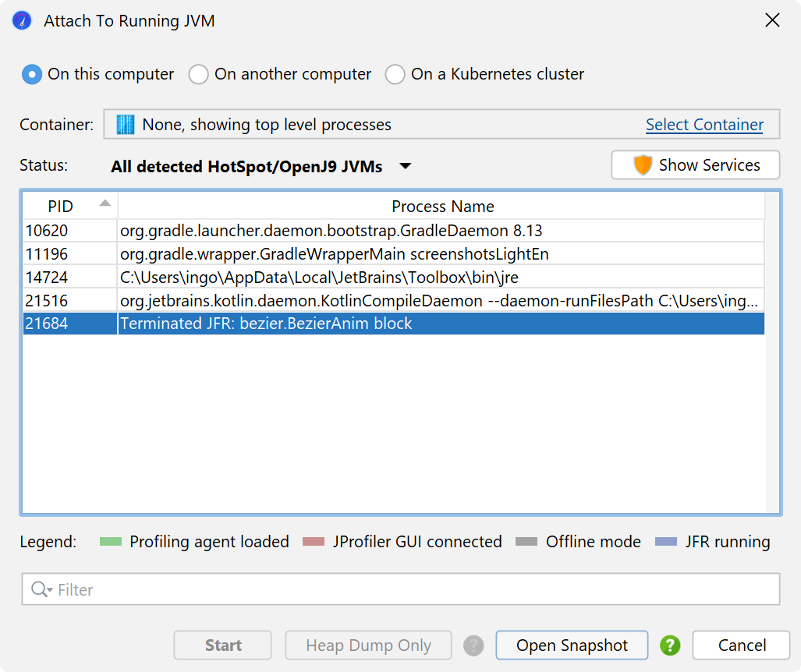Click the 'Profiling agent loaded' legend label
This screenshot has width=801, height=672.
[x=210, y=542]
